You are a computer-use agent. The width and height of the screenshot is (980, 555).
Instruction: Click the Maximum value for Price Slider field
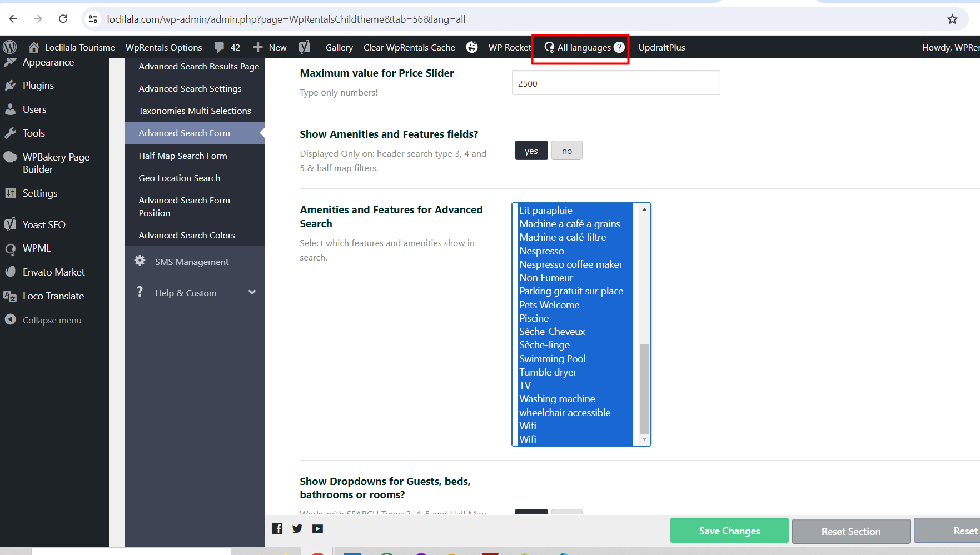pos(615,83)
